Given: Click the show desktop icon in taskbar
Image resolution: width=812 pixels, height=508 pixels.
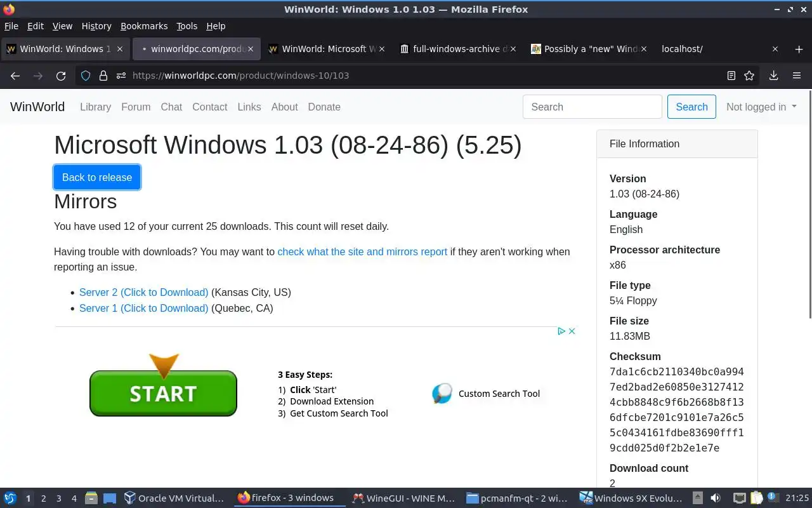Looking at the screenshot, I should point(110,498).
